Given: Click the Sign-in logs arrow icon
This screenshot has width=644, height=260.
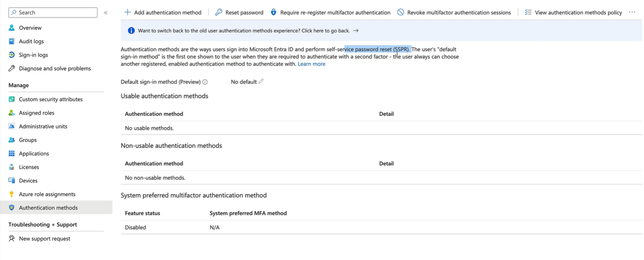Looking at the screenshot, I should click(x=12, y=55).
